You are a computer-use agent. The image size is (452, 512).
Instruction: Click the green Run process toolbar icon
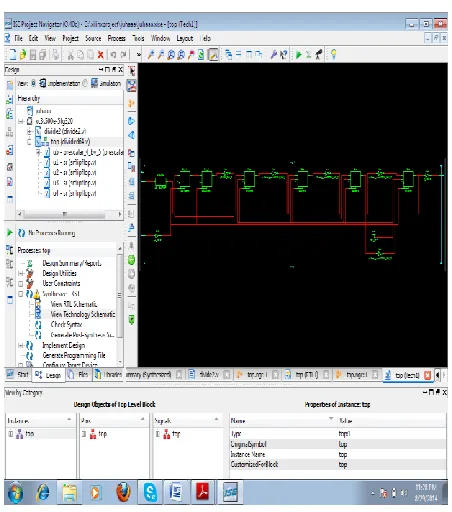pyautogui.click(x=299, y=54)
